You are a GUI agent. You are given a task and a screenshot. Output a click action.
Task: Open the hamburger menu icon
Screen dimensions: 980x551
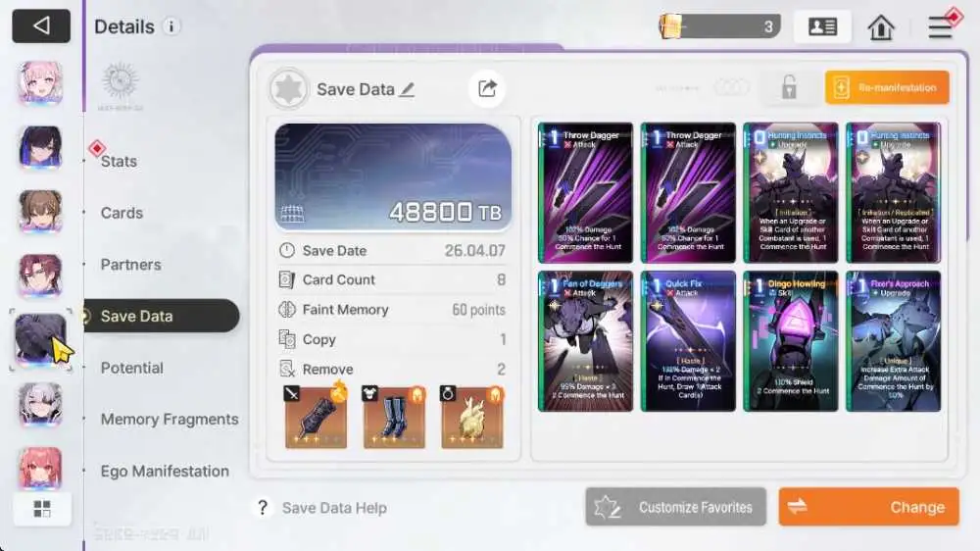pos(940,27)
